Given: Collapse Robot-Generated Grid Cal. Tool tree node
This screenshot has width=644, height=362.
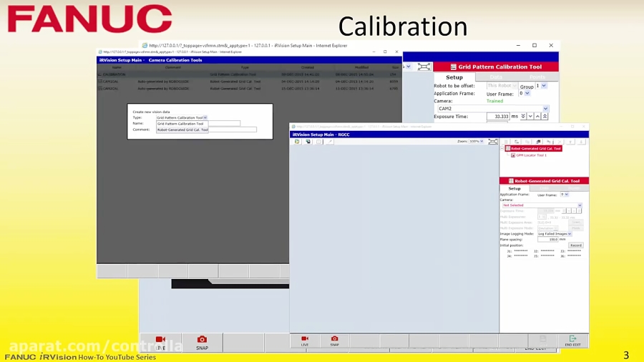Looking at the screenshot, I should point(502,149).
